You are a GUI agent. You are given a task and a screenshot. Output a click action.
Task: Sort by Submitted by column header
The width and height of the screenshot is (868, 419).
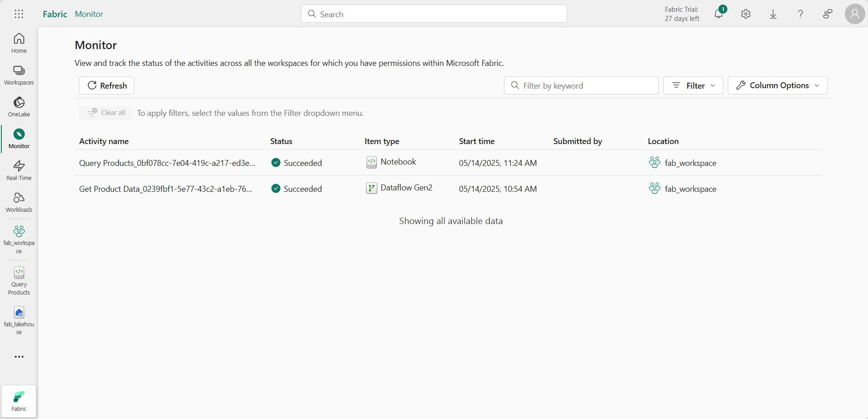pyautogui.click(x=577, y=141)
